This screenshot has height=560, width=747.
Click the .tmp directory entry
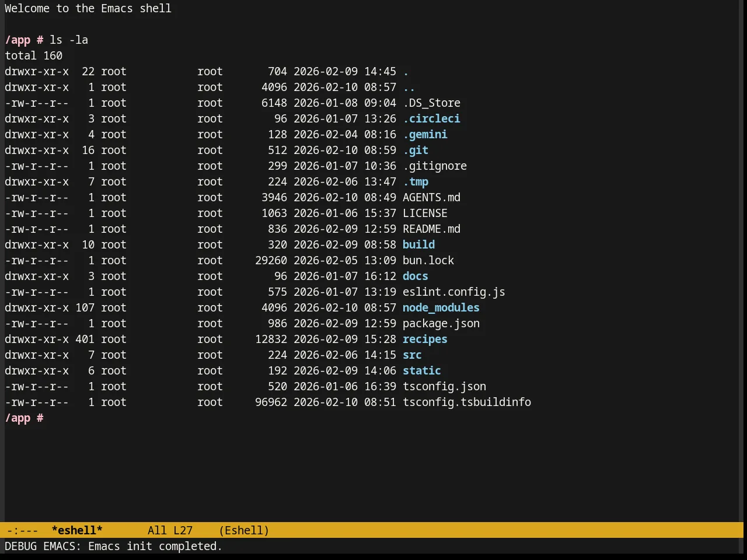pos(416,181)
